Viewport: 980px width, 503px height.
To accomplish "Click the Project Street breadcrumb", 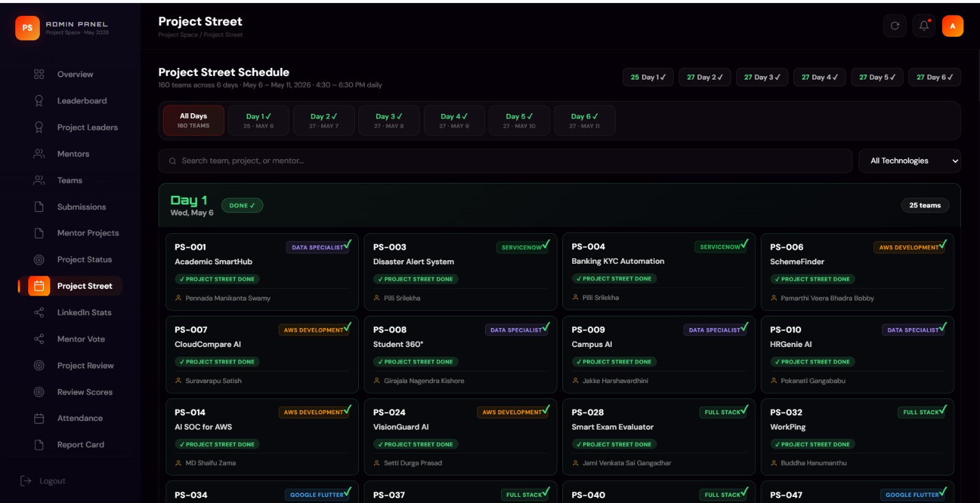I will pos(223,35).
